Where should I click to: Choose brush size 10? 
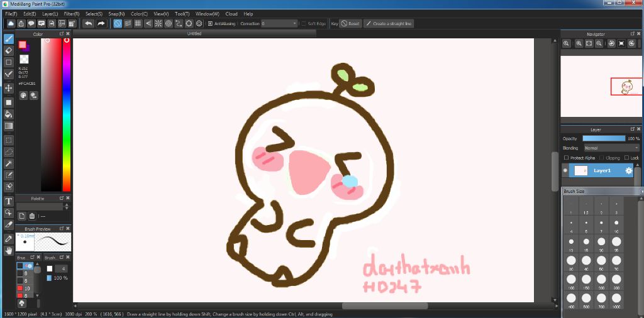616,223
